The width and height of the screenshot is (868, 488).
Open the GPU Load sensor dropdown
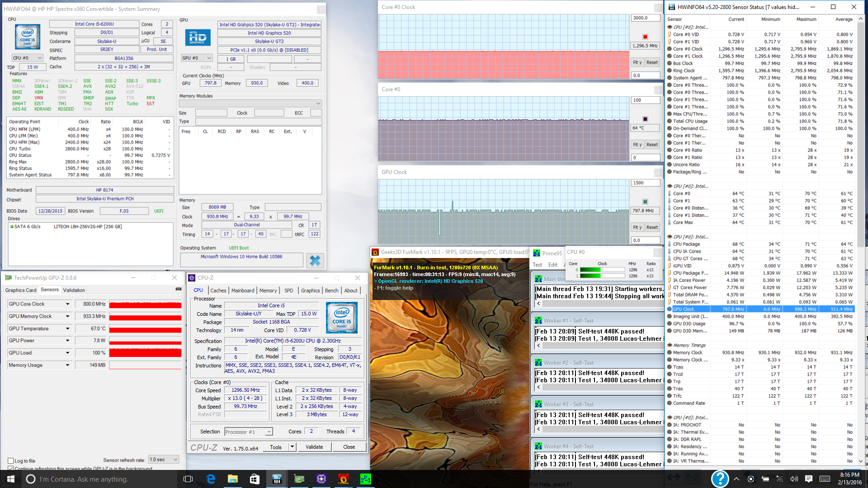pyautogui.click(x=68, y=353)
